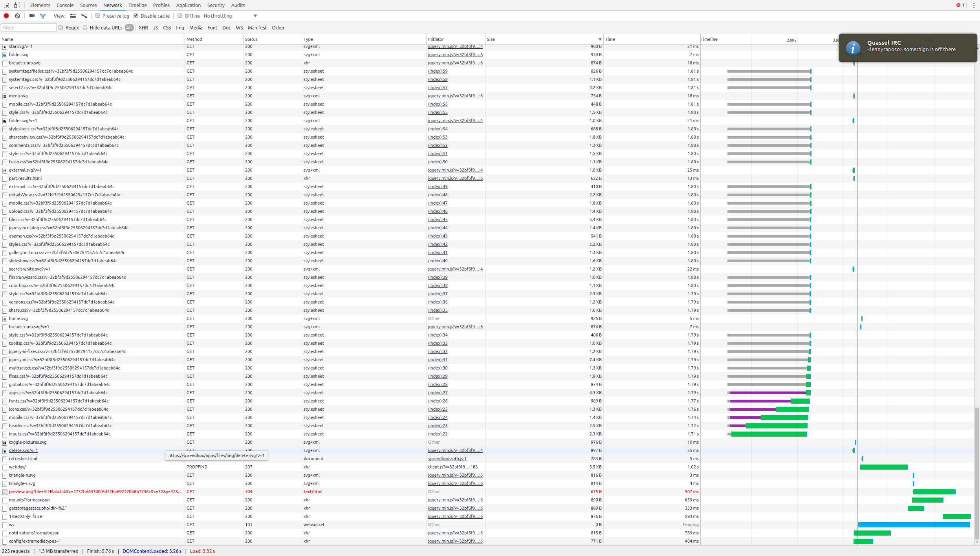Click the webdav/ row icon

(x=5, y=467)
